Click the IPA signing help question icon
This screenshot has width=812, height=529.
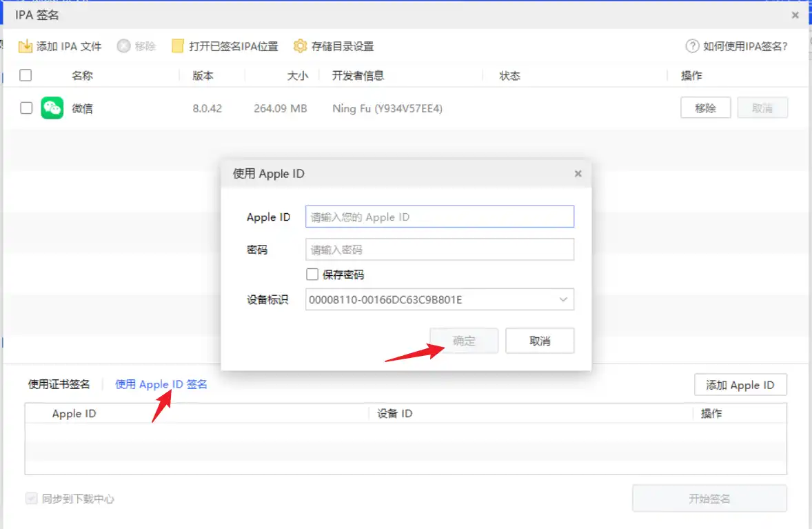pos(692,46)
